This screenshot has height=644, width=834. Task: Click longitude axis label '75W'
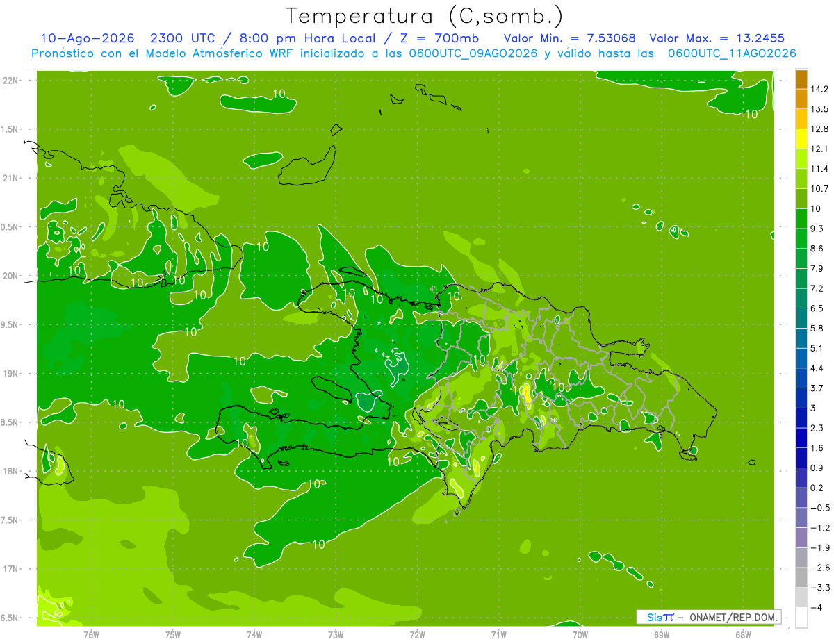[x=173, y=634]
